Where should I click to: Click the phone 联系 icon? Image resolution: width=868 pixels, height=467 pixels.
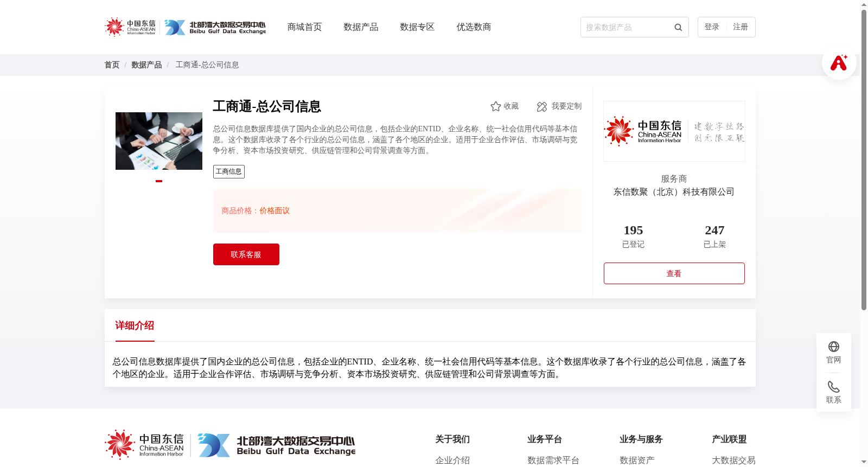point(834,387)
